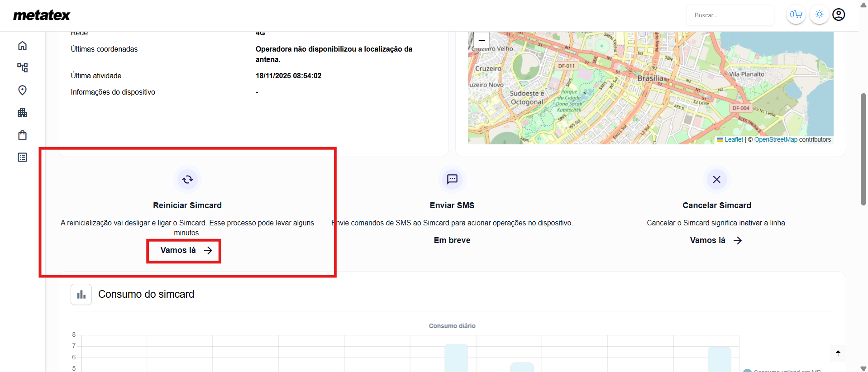Image resolution: width=868 pixels, height=372 pixels.
Task: Click Vamos lá under Cancelar Simcard
Action: (716, 240)
